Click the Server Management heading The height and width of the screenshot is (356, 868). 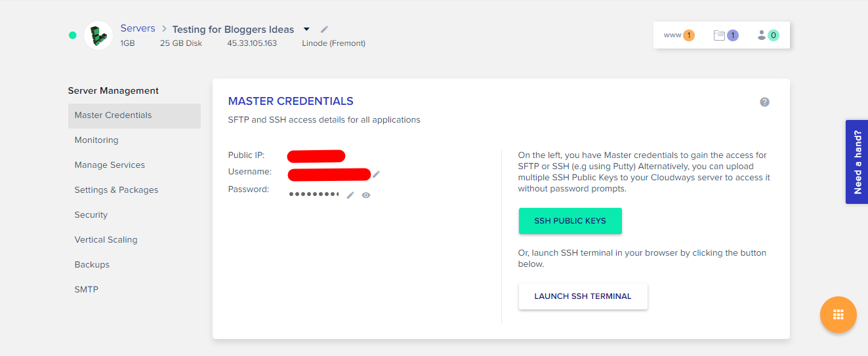[x=114, y=90]
